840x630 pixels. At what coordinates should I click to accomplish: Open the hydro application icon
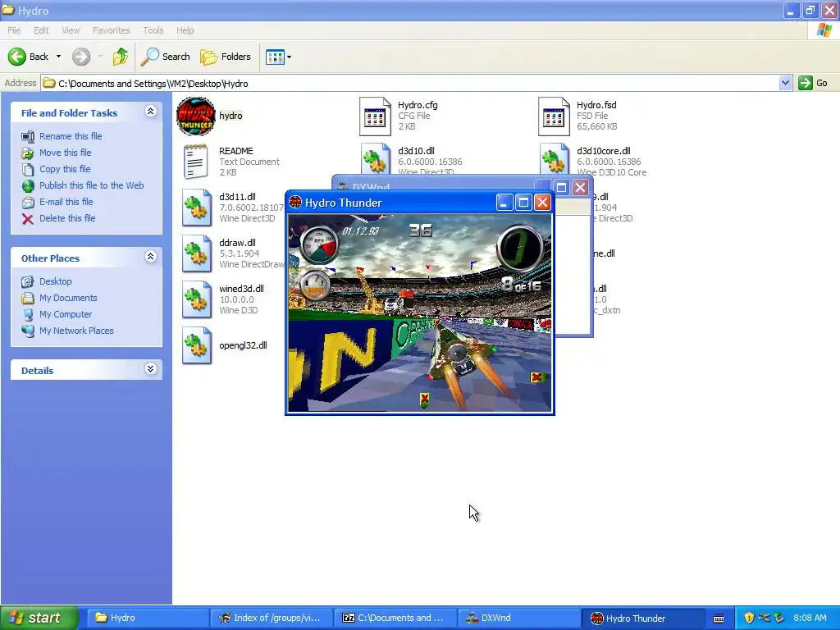tap(195, 116)
